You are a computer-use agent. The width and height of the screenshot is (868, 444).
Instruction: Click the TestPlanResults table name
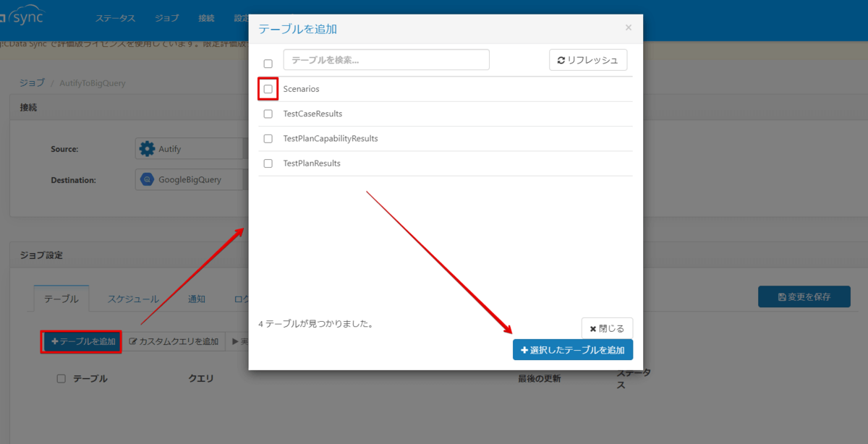(x=312, y=163)
